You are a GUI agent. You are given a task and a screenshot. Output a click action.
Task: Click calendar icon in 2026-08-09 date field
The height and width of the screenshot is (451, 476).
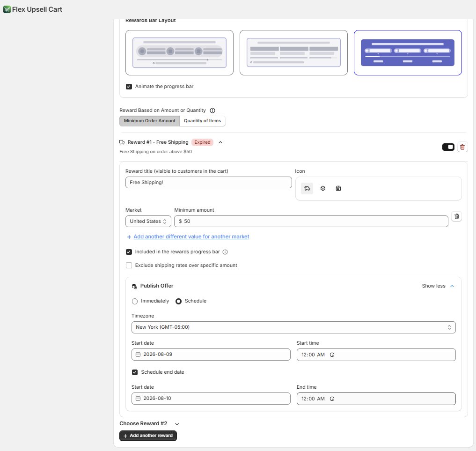pyautogui.click(x=138, y=355)
